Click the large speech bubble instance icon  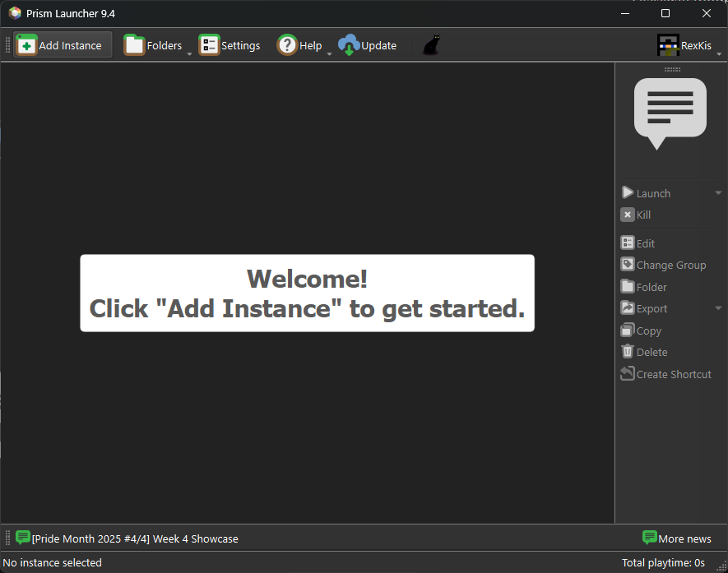[x=670, y=113]
